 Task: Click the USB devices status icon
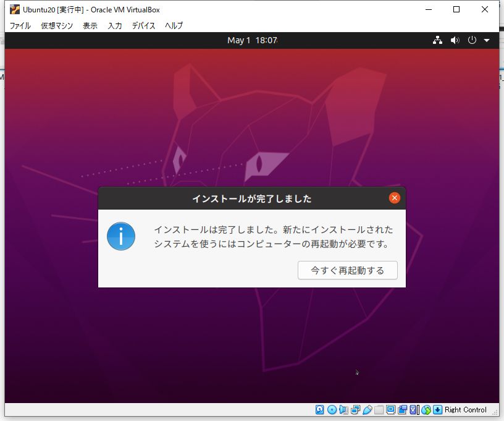click(x=367, y=409)
